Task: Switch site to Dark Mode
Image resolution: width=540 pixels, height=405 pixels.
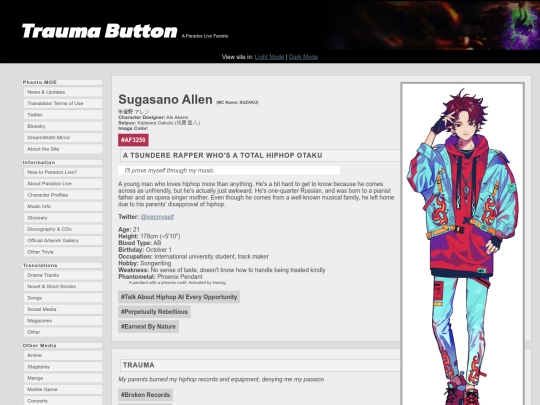Action: click(x=303, y=57)
